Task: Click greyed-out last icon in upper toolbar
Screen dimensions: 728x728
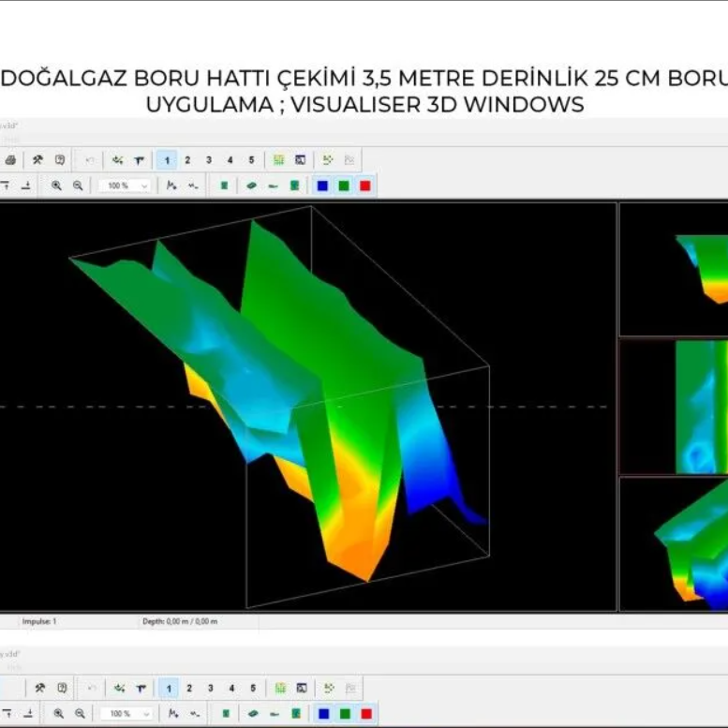Action: [349, 160]
